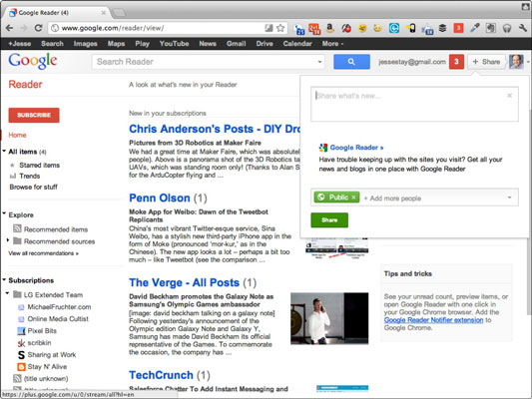Click the jessestay@gmail.com account text
Viewport: 532px width, 399px height.
[x=412, y=62]
